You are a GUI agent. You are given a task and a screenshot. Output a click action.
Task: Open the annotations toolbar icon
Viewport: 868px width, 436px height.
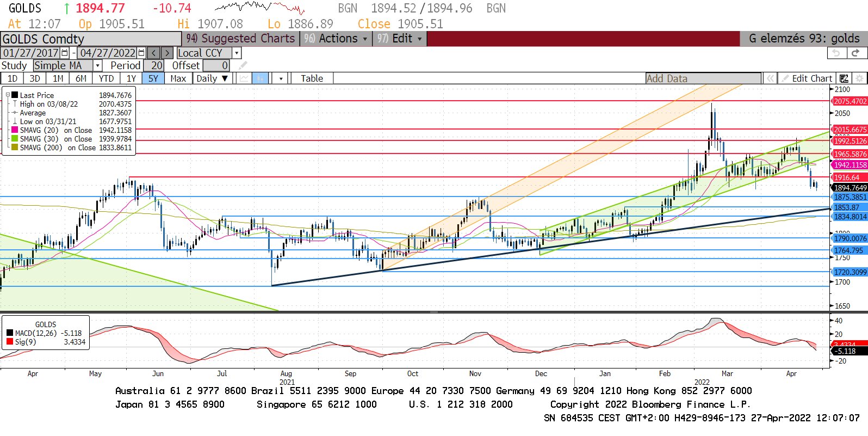pyautogui.click(x=844, y=78)
